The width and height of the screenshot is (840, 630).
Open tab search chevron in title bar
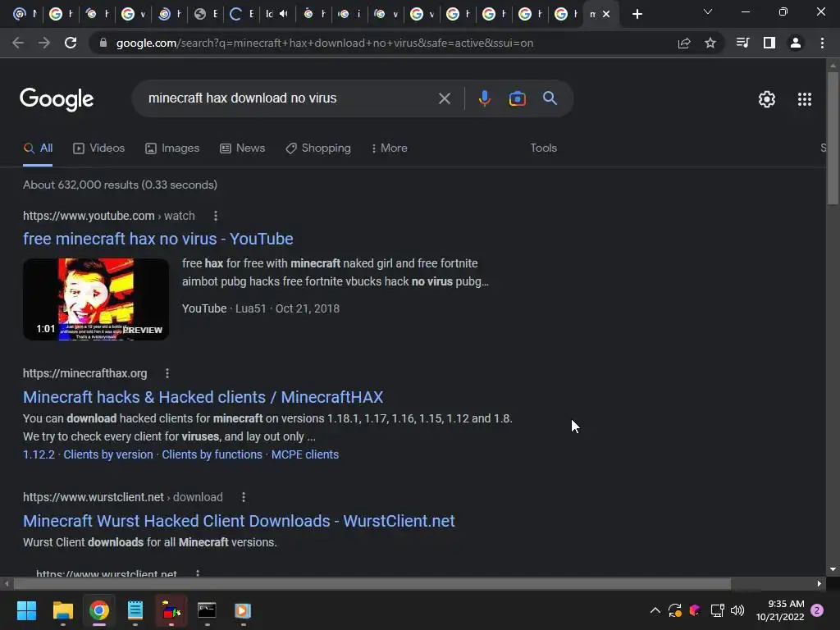point(708,11)
